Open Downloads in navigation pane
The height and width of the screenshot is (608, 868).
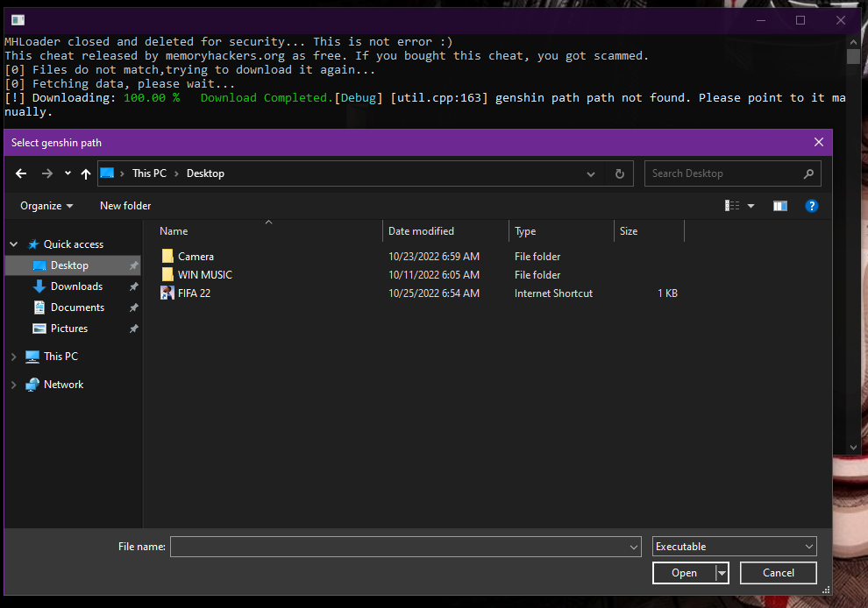point(76,286)
